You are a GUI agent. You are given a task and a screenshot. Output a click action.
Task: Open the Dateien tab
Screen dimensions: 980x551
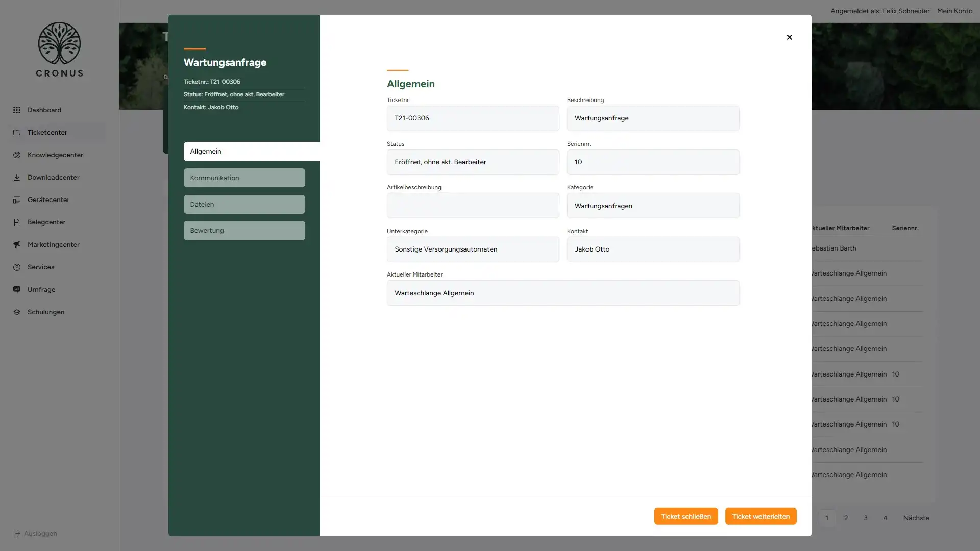[244, 205]
